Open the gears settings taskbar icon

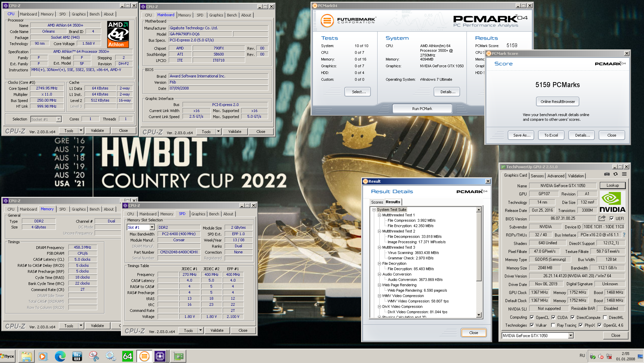(x=110, y=356)
